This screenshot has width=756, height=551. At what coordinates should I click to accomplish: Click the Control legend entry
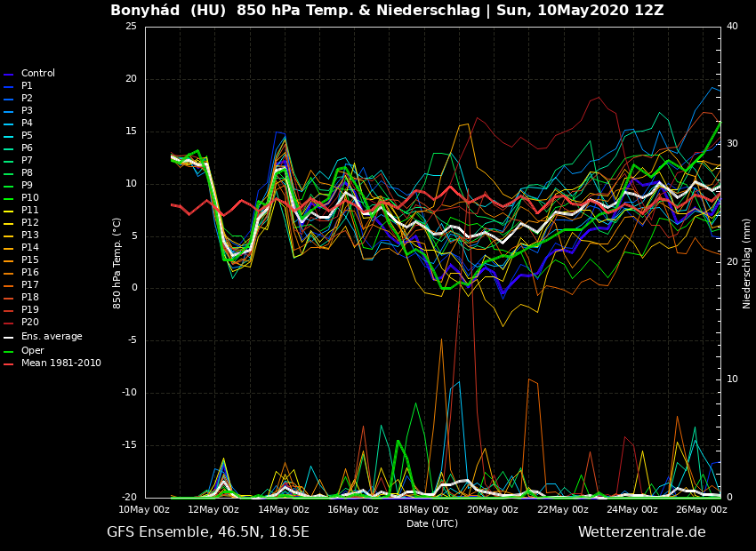point(37,74)
